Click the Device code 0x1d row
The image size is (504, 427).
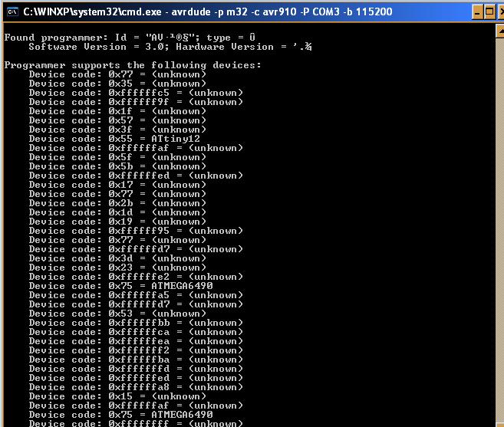pos(117,212)
